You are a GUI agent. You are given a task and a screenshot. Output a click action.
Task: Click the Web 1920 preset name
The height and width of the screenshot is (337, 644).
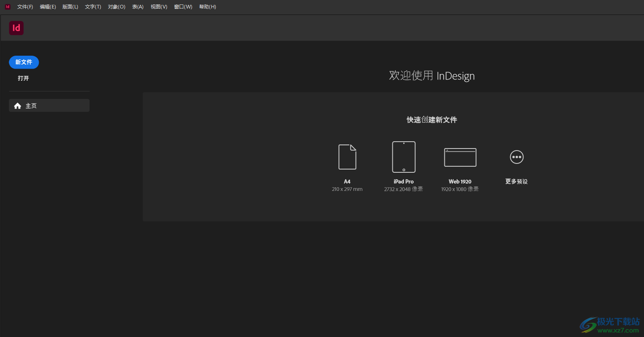pyautogui.click(x=460, y=182)
